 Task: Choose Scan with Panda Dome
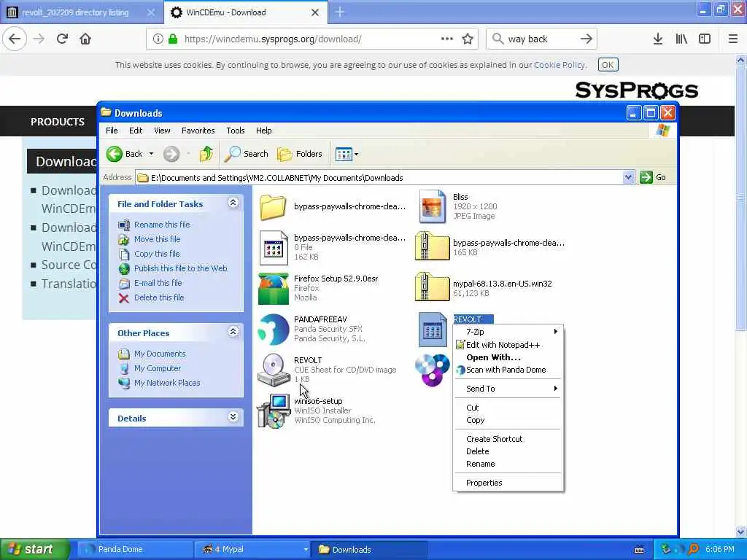pos(508,370)
